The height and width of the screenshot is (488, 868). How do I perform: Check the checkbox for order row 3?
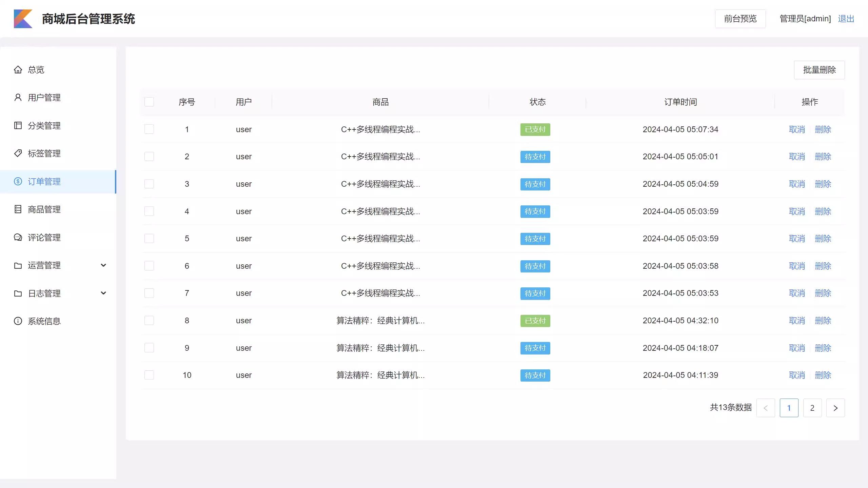pos(149,184)
